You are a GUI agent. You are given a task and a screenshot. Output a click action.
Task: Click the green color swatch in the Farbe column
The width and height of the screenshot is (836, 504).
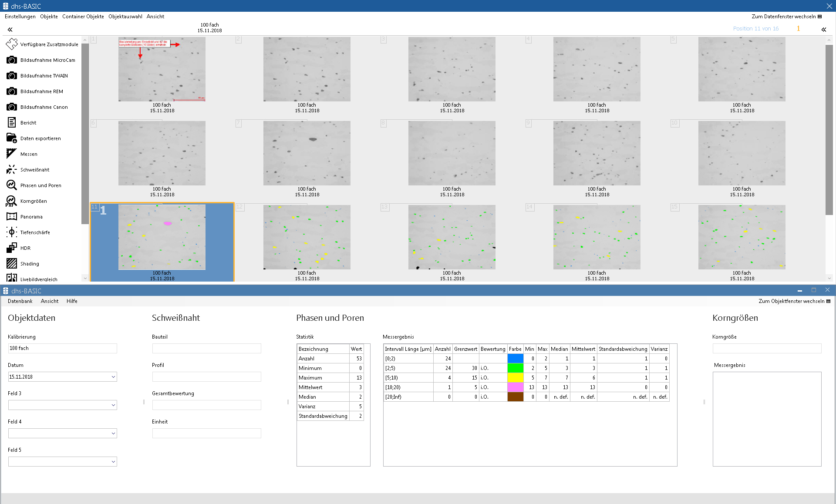(x=515, y=368)
